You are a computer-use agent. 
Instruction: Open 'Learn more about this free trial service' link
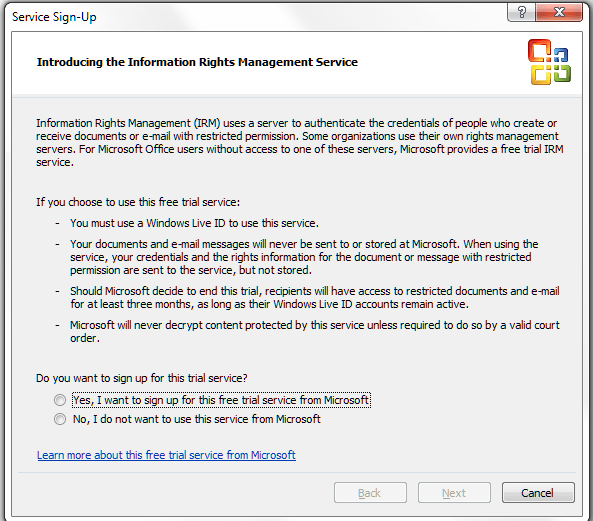pyautogui.click(x=166, y=455)
